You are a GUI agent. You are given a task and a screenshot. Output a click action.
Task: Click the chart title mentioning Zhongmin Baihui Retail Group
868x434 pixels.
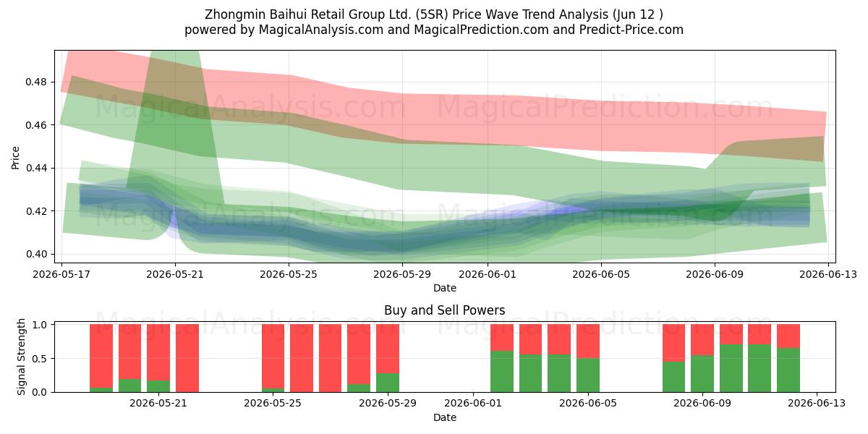pos(434,14)
